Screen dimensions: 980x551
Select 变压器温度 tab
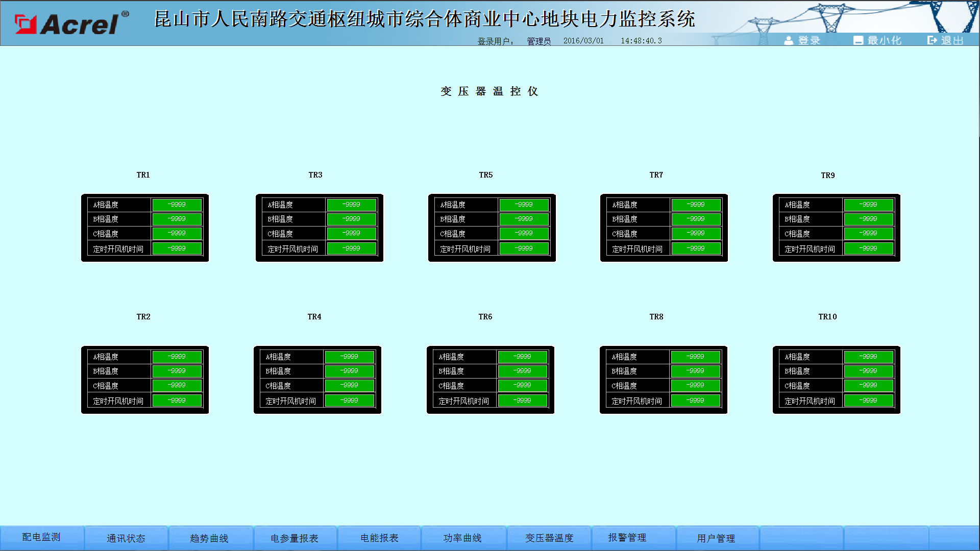pyautogui.click(x=549, y=538)
